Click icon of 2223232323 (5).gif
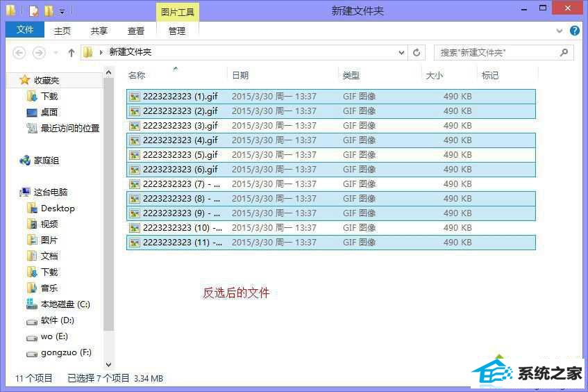588x392 pixels. tap(134, 155)
